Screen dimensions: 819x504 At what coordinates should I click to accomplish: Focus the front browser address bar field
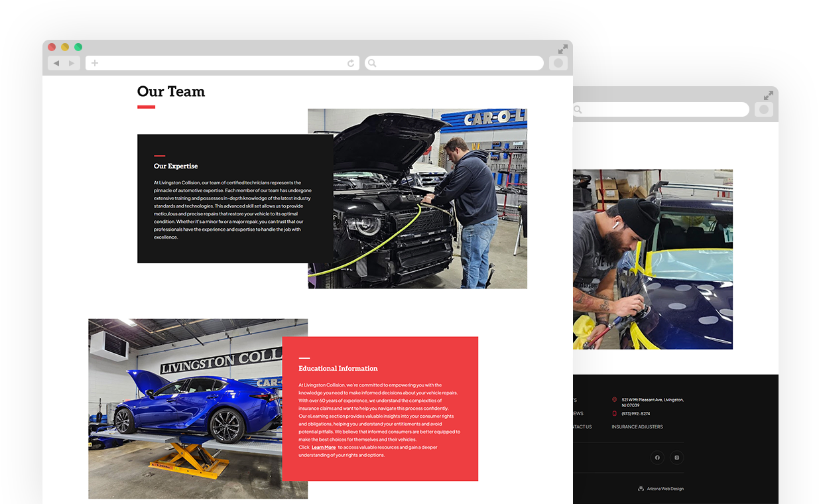(222, 63)
